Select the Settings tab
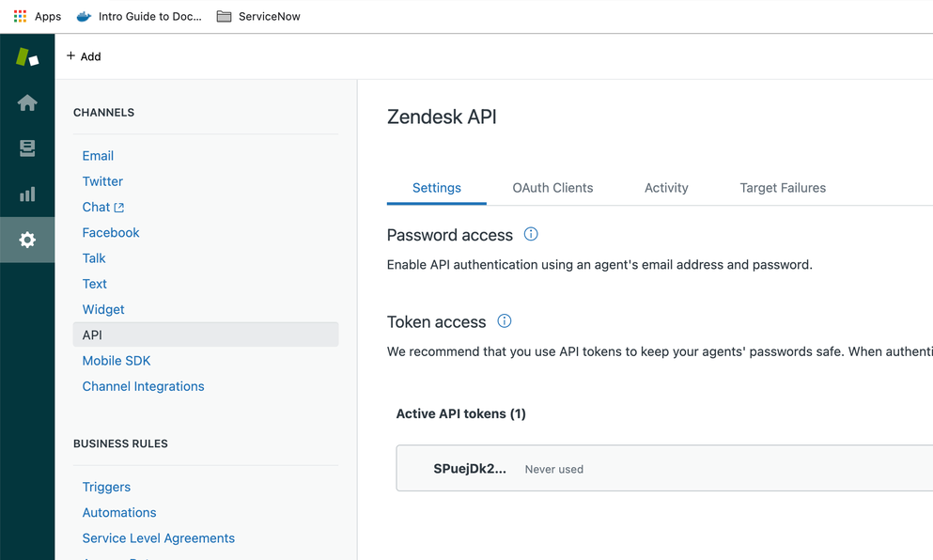 click(x=436, y=187)
